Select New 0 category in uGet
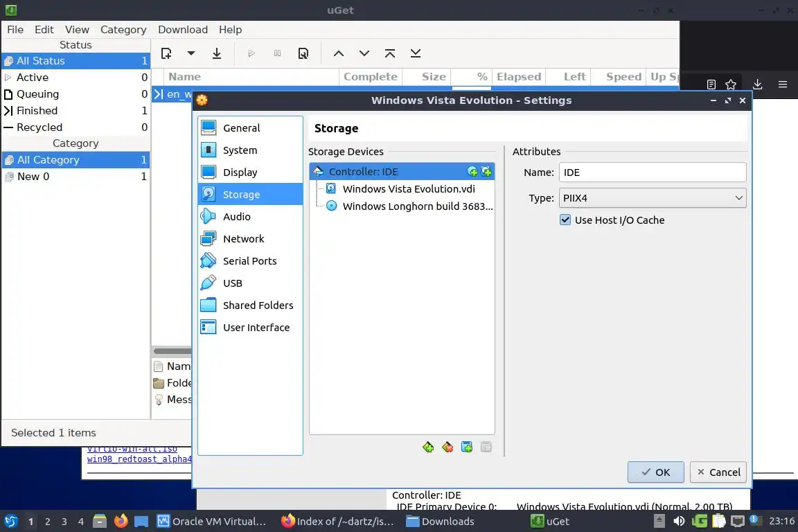 point(76,176)
